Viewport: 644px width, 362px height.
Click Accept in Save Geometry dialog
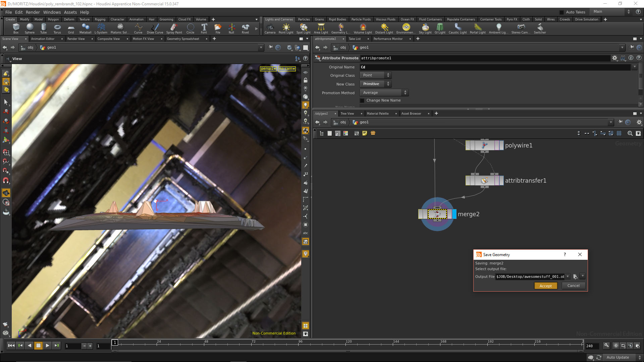tap(545, 286)
